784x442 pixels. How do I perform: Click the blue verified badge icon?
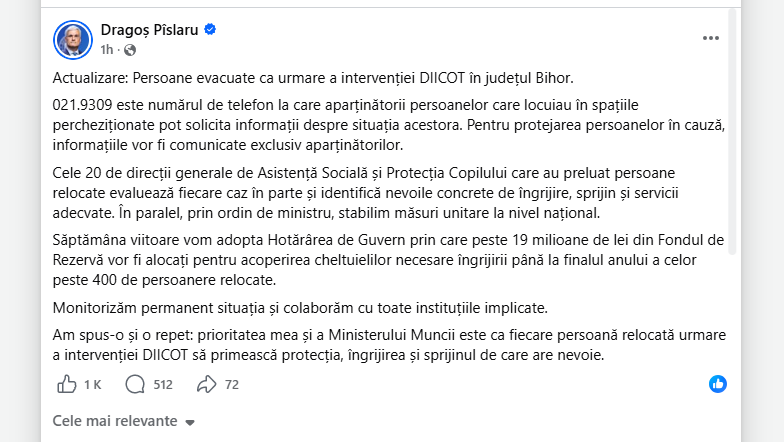[210, 30]
